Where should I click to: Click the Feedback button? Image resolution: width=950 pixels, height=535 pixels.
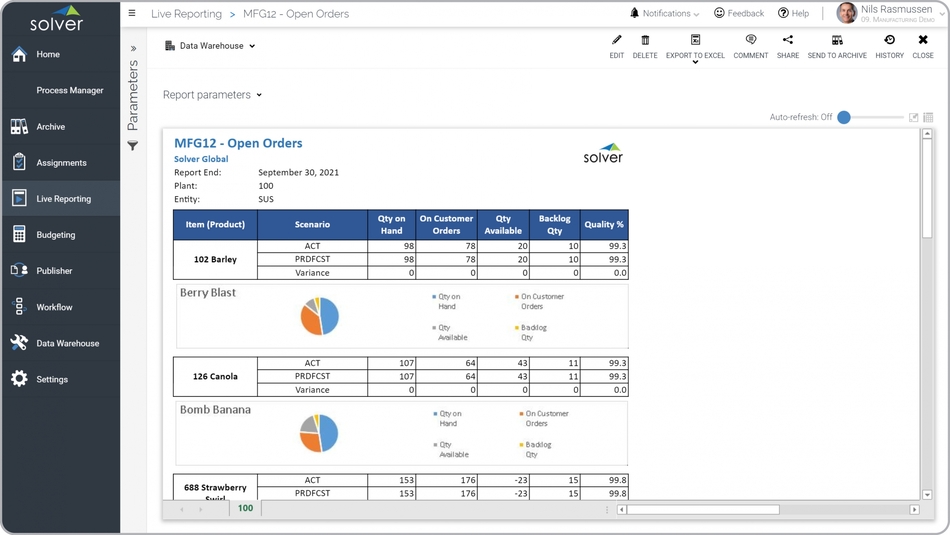pyautogui.click(x=739, y=14)
